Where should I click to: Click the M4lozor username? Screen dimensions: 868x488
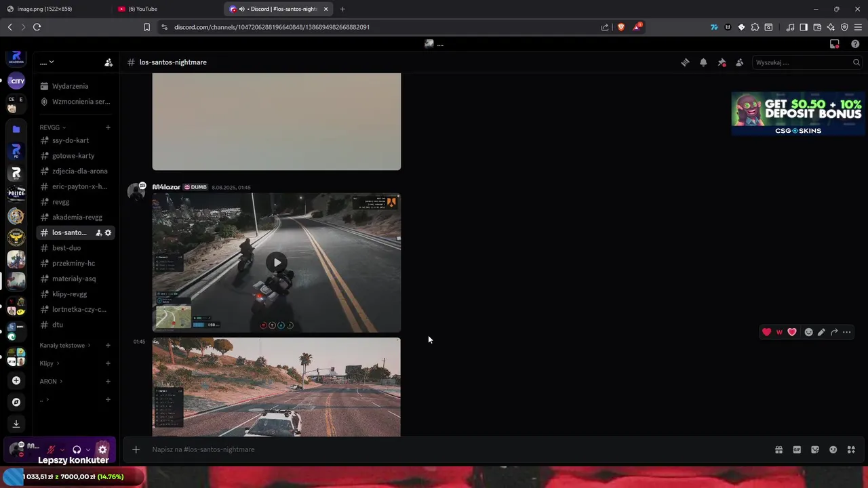click(x=166, y=187)
